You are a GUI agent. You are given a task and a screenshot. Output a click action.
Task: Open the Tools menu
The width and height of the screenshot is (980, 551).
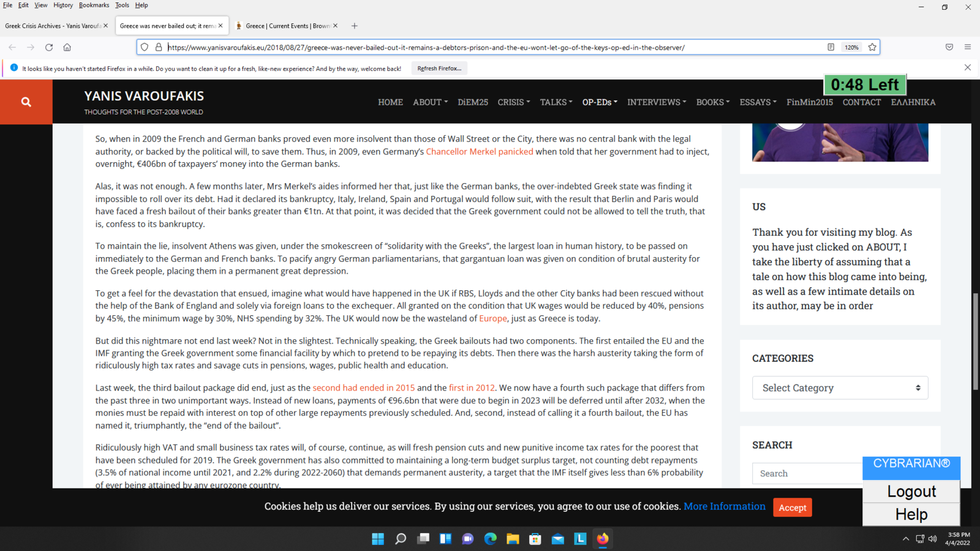coord(123,5)
